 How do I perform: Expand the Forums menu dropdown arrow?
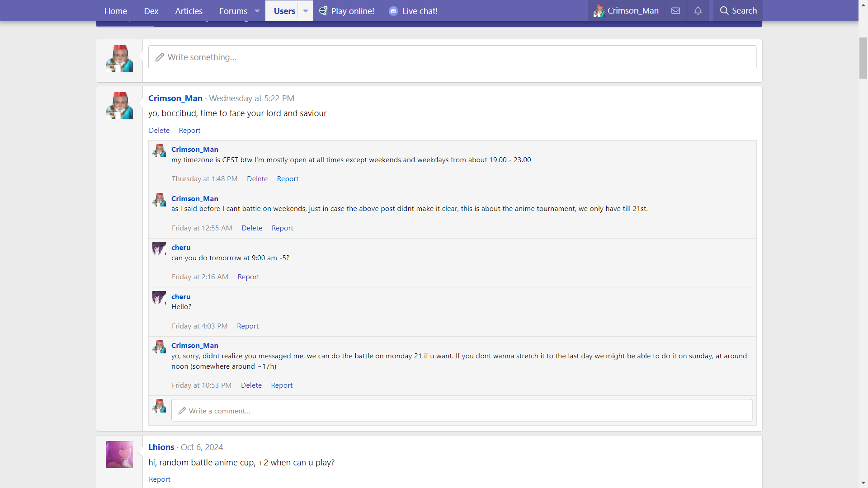(x=257, y=11)
